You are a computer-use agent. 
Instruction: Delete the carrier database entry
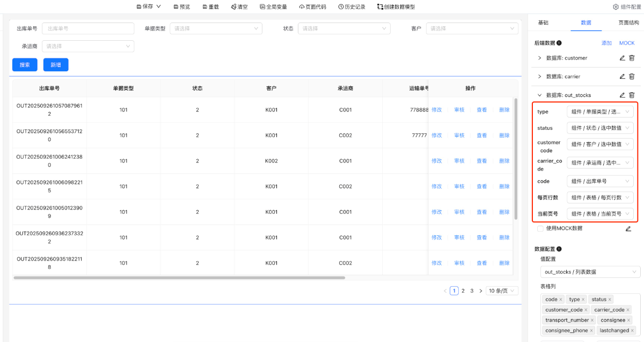632,77
